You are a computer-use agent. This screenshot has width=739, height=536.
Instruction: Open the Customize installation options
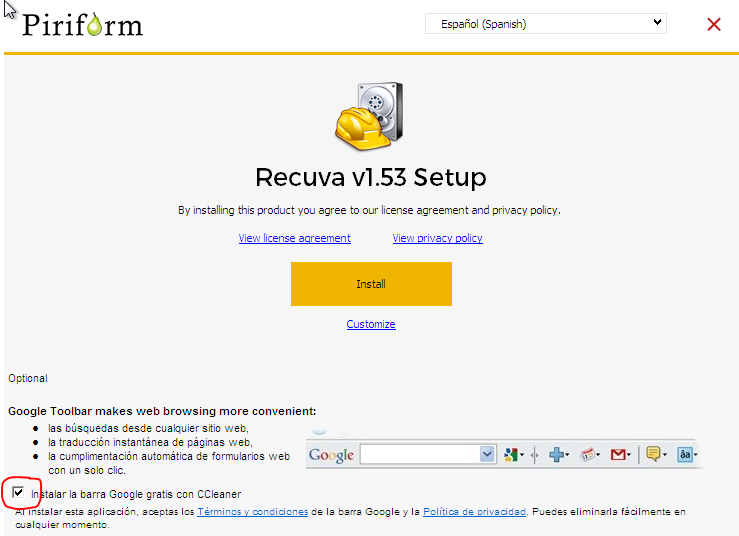click(371, 324)
